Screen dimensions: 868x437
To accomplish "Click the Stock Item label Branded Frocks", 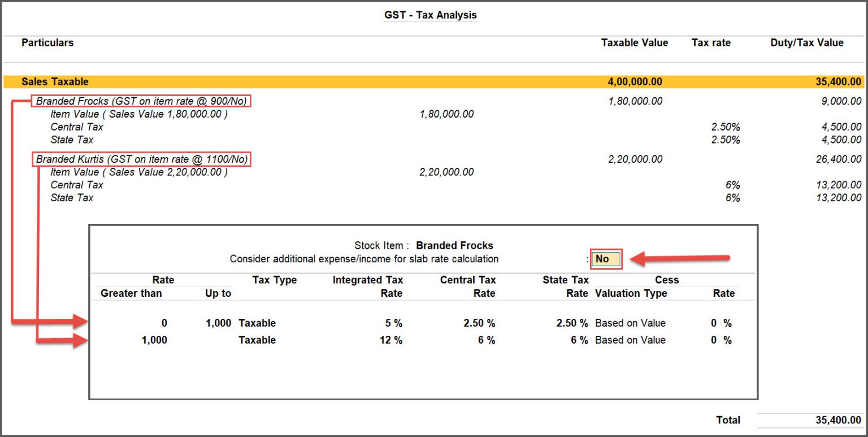I will point(454,245).
